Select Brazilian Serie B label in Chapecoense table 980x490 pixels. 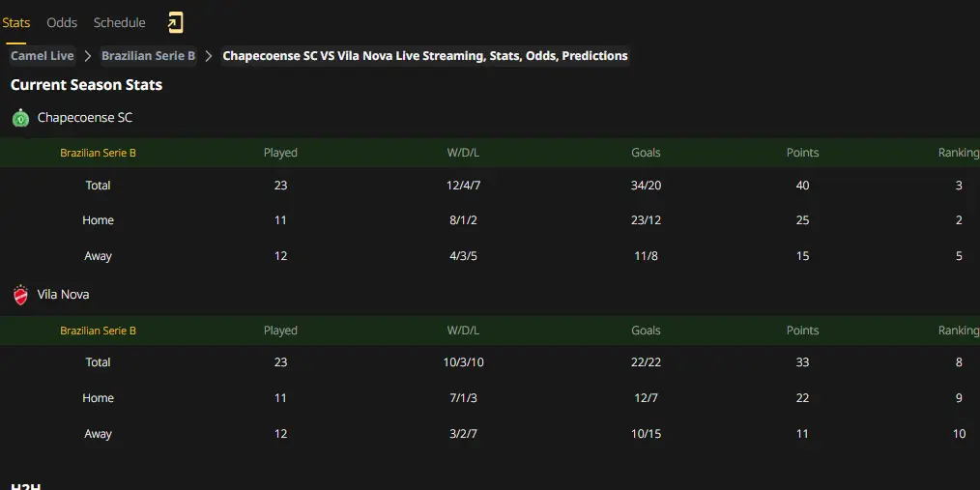[x=99, y=153]
